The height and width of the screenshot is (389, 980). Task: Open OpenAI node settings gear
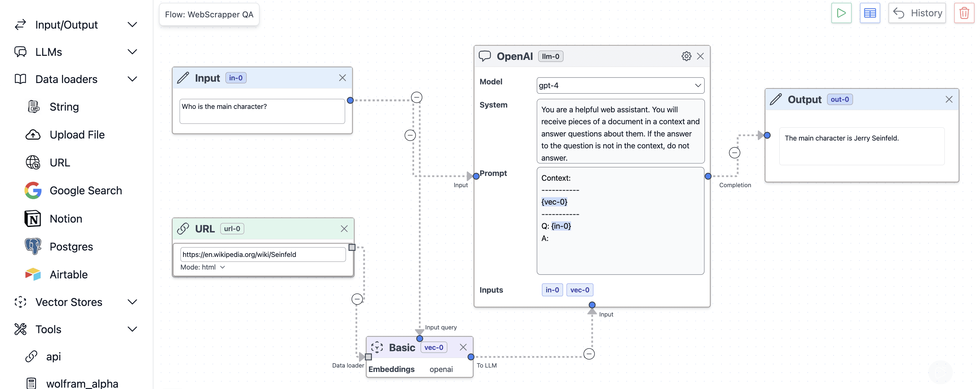click(x=686, y=56)
